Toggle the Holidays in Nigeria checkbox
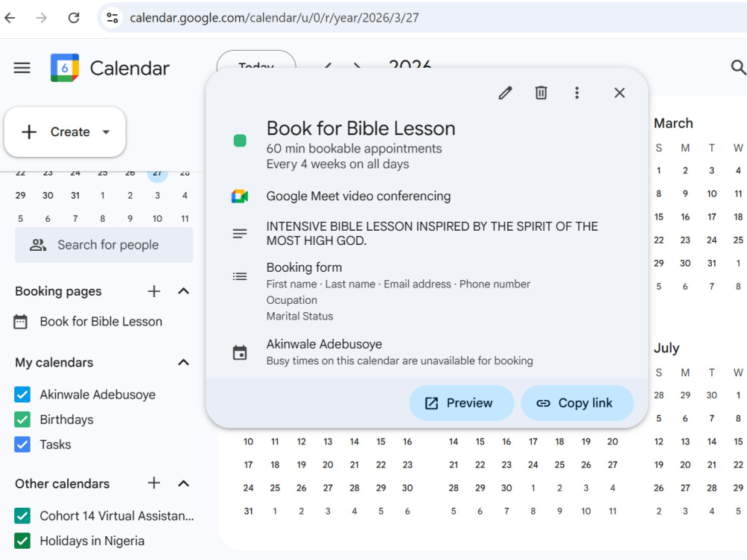 22,541
